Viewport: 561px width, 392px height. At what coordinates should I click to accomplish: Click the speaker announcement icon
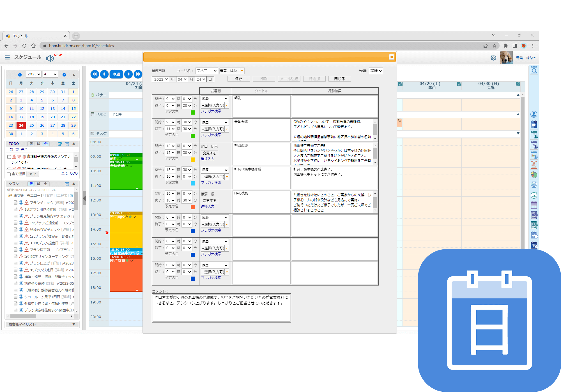pos(50,58)
